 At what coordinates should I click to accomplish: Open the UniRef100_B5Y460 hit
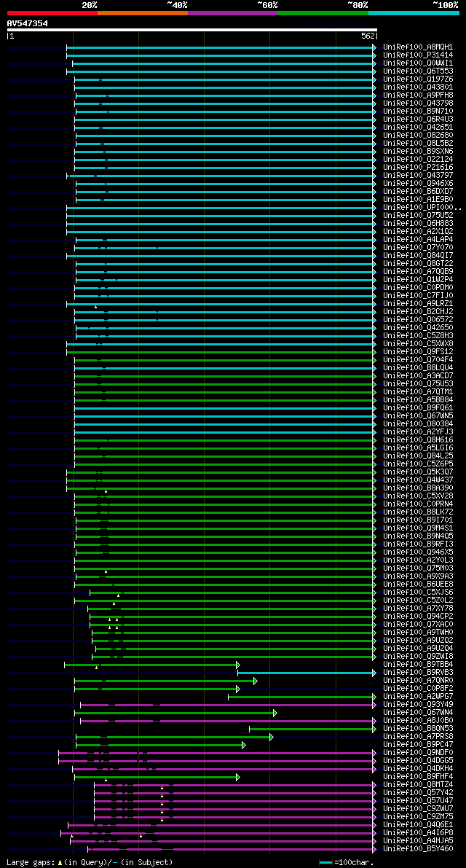pos(418,849)
